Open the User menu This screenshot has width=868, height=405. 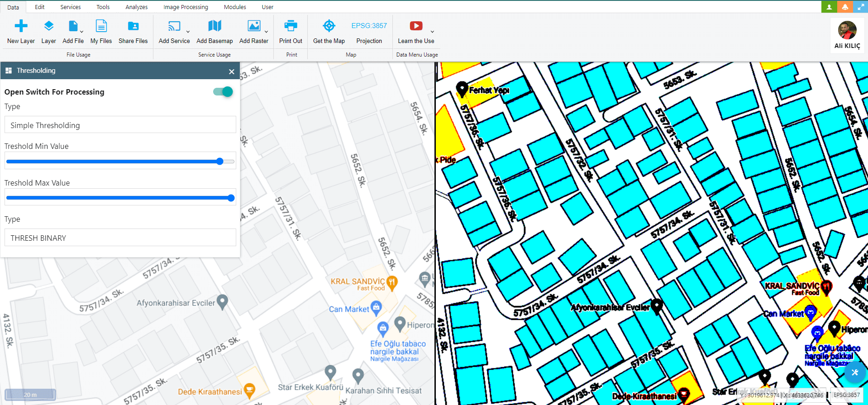tap(267, 7)
